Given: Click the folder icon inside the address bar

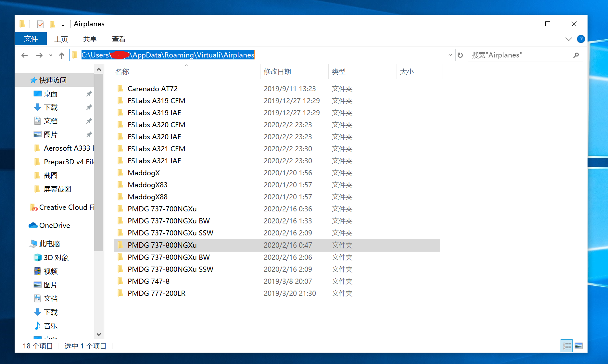Looking at the screenshot, I should pos(74,55).
